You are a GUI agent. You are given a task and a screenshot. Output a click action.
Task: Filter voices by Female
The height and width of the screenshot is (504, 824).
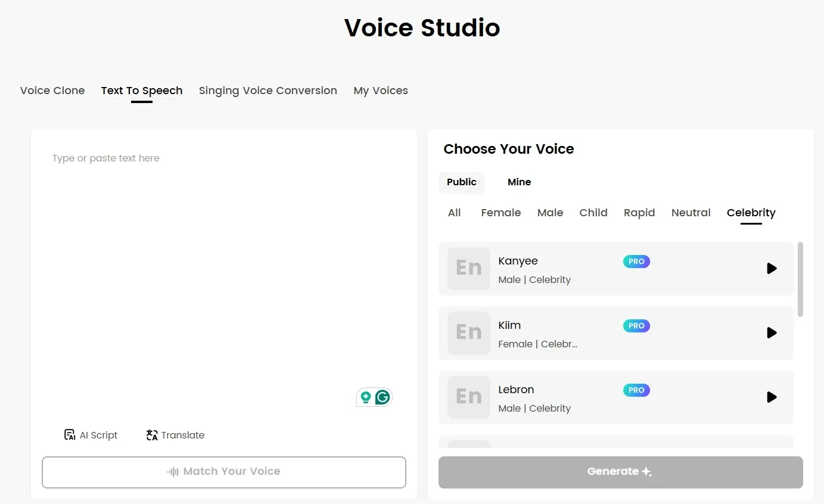(501, 213)
